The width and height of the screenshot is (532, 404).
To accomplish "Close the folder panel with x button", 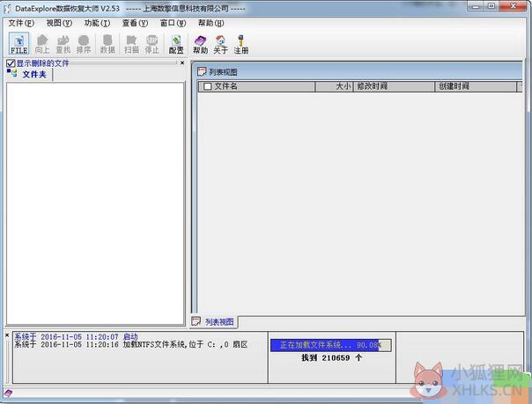I will pos(182,63).
